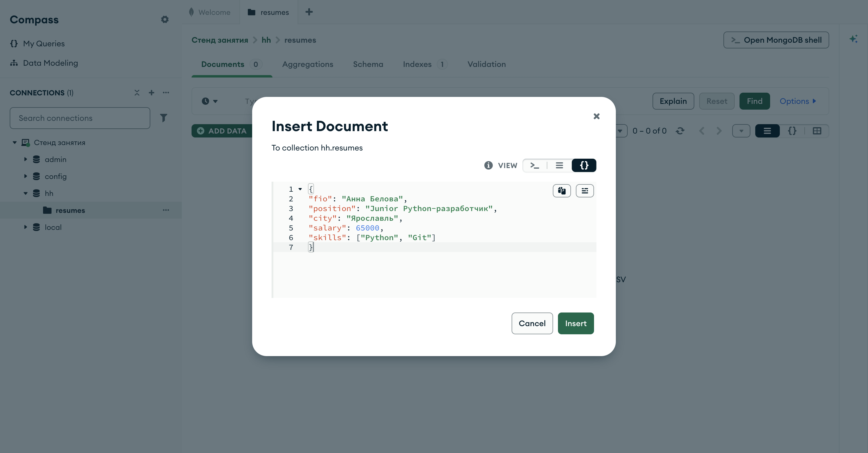Open the view options dropdown near pagination
The image size is (868, 453).
[741, 131]
